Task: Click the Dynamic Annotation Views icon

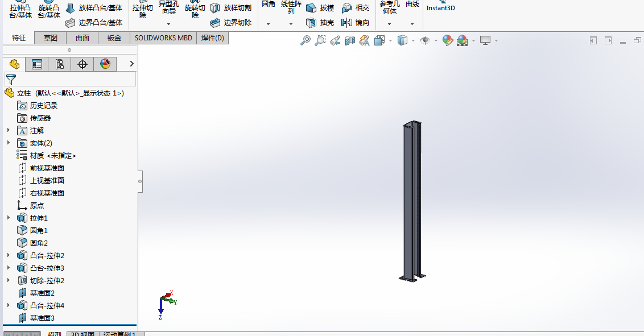Action: (364, 40)
